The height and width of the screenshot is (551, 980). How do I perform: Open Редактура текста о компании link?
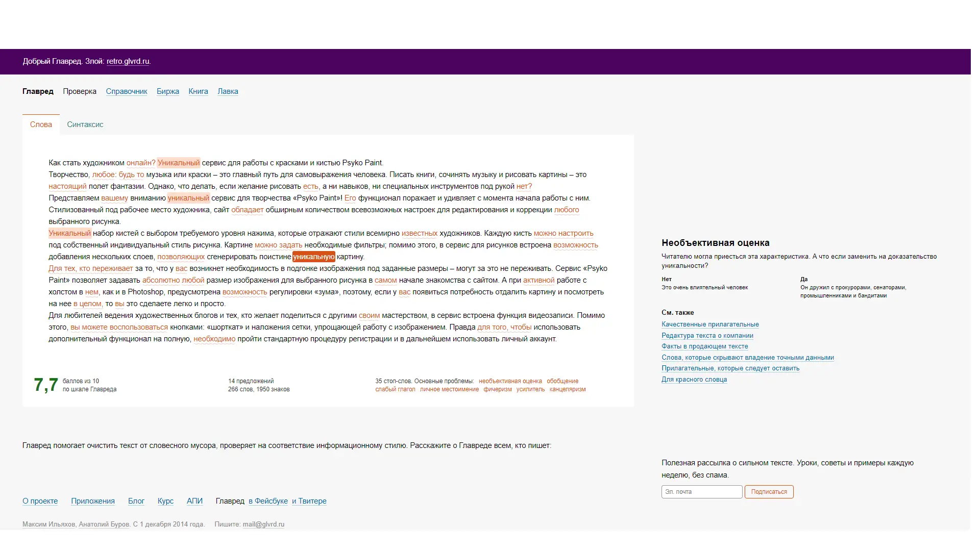coord(707,336)
